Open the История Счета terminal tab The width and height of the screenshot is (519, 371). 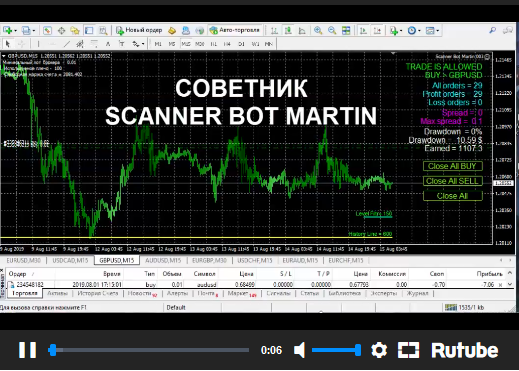(98, 293)
